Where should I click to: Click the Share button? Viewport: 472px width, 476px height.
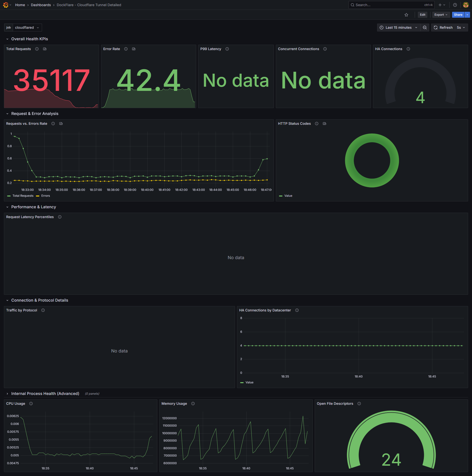tap(458, 15)
